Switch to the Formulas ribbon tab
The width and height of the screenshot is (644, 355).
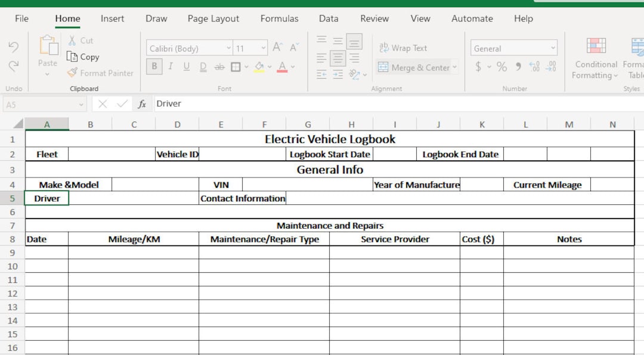(x=279, y=18)
